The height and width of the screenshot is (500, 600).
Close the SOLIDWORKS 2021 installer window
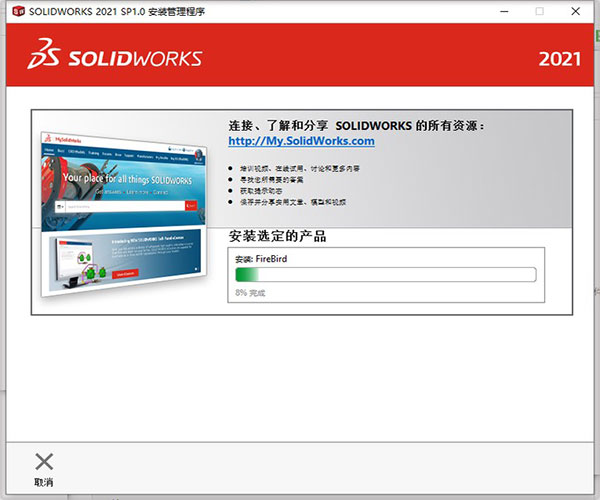[576, 11]
